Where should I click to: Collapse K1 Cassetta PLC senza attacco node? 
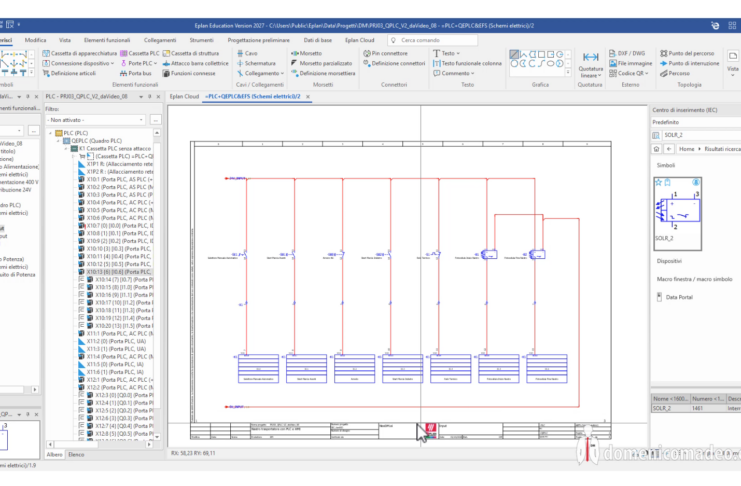click(x=66, y=148)
